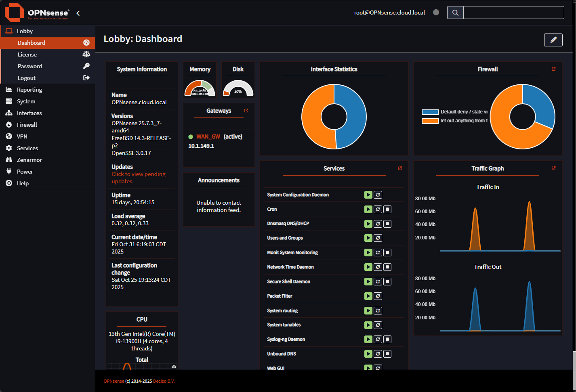
Task: Open the OPNsense footer link
Action: coord(114,381)
